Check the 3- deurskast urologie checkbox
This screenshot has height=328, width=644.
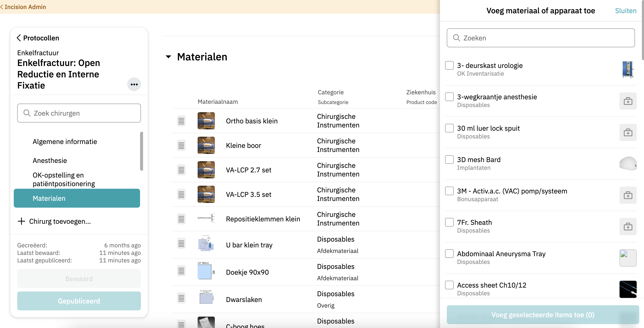click(x=449, y=65)
